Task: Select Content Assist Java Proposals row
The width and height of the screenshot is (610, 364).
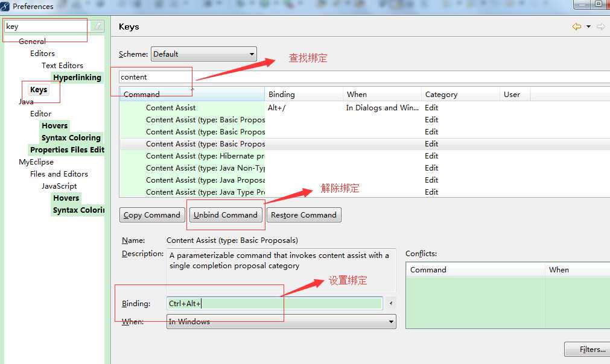Action: point(364,180)
